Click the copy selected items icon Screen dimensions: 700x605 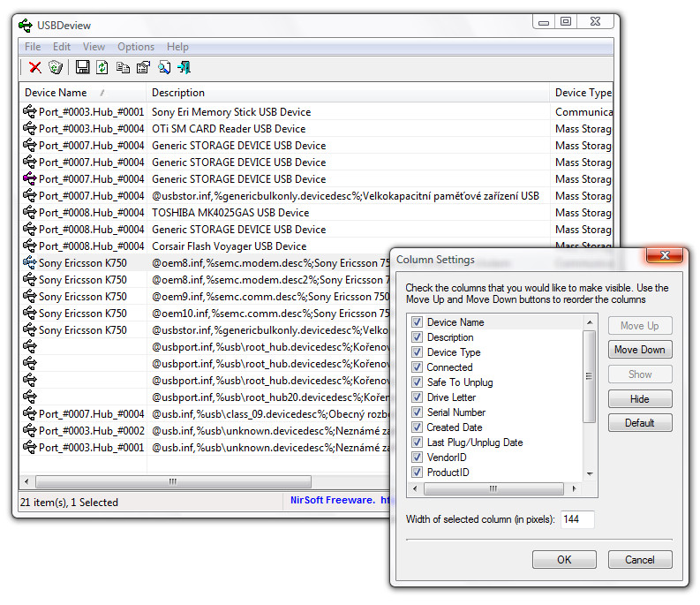tap(123, 67)
